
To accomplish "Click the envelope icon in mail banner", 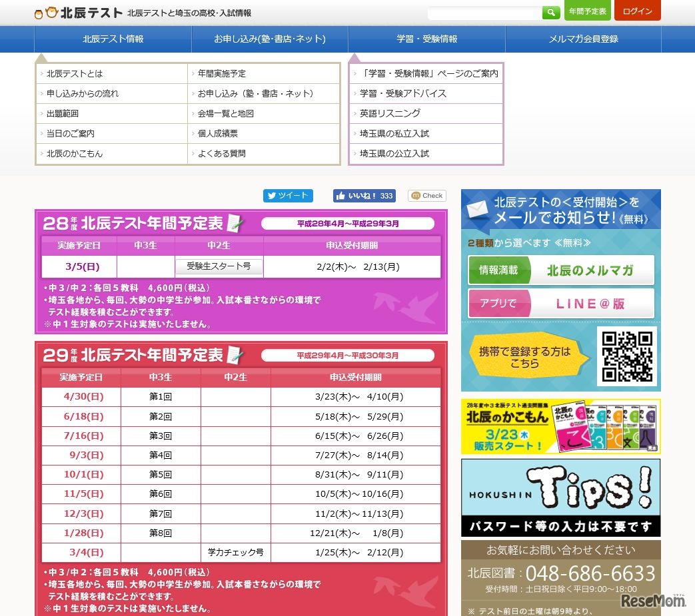I will pos(477,210).
